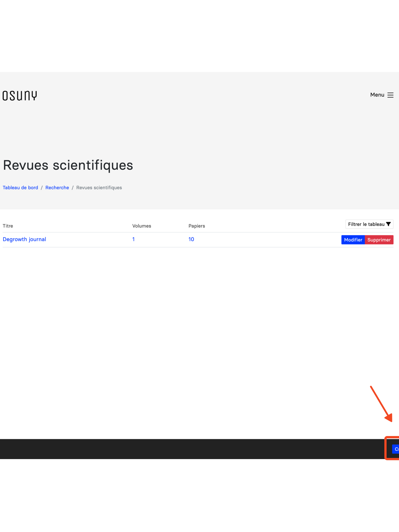
Task: Click the current Revues scientifiques breadcrumb
Action: coord(99,188)
